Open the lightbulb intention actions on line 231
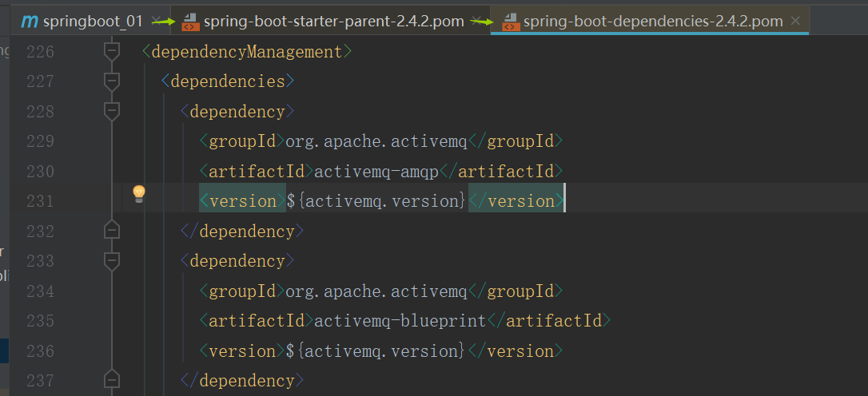This screenshot has width=868, height=396. pos(139,193)
